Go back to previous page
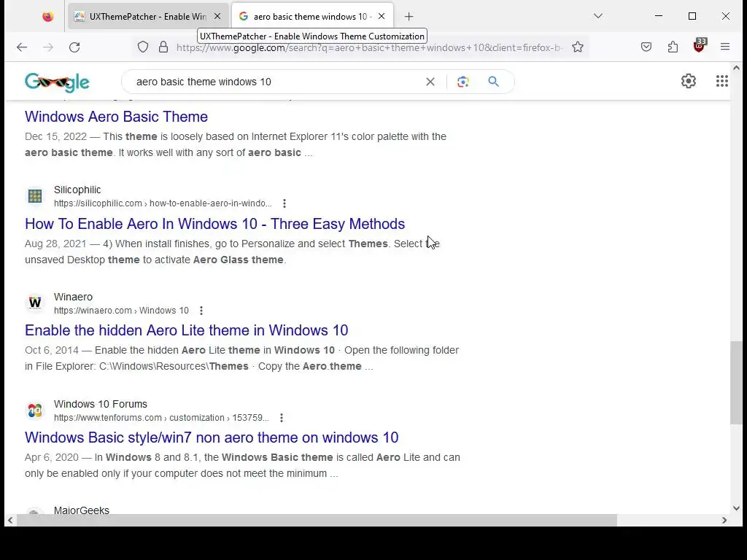747x560 pixels. pos(22,47)
